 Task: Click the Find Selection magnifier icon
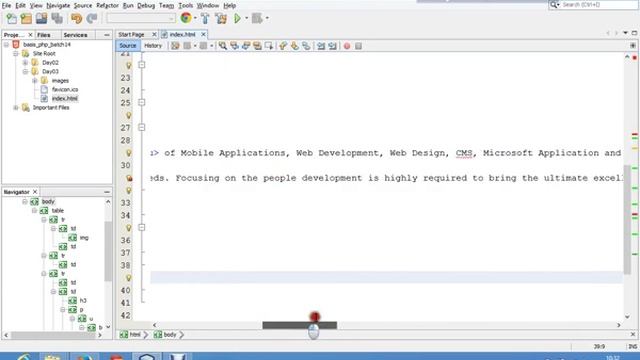click(x=222, y=46)
